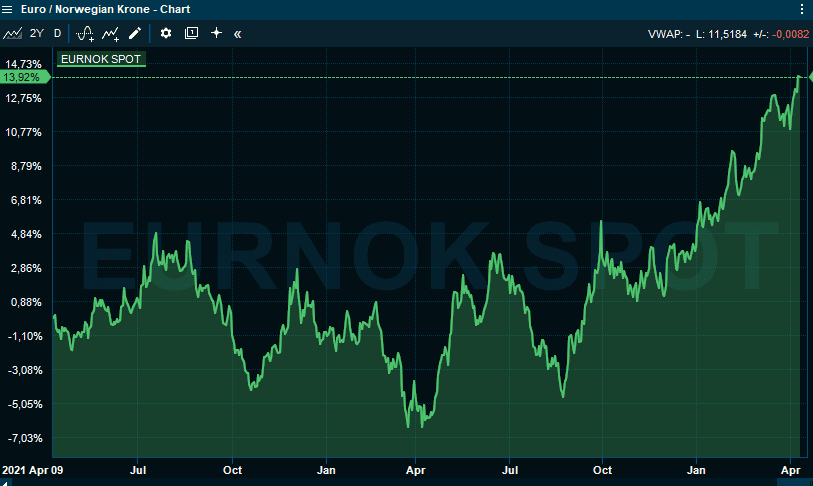
Task: Click the 10,77% y-axis label
Action: click(x=23, y=132)
